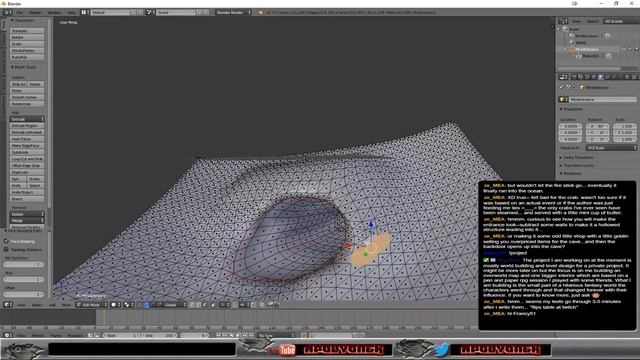Open the screen layout browser icon
This screenshot has height=360, width=640.
click(x=85, y=12)
